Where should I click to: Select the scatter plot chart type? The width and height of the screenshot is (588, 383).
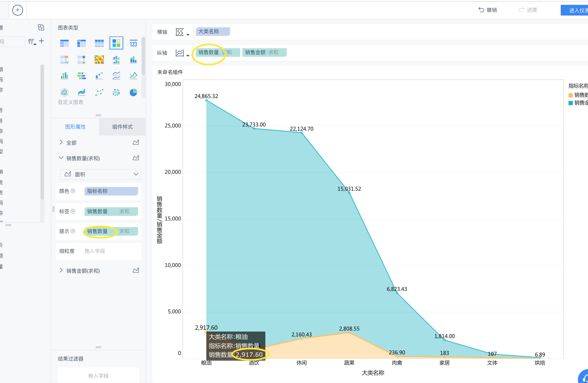click(x=99, y=92)
